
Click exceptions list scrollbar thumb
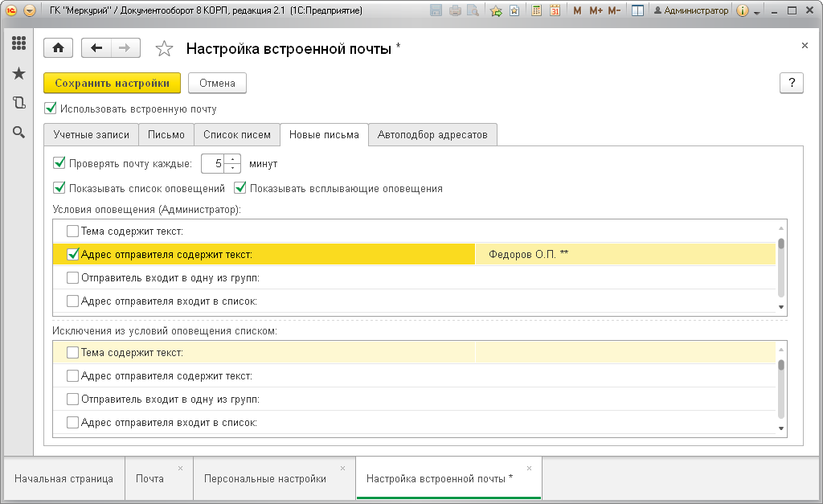pyautogui.click(x=781, y=365)
